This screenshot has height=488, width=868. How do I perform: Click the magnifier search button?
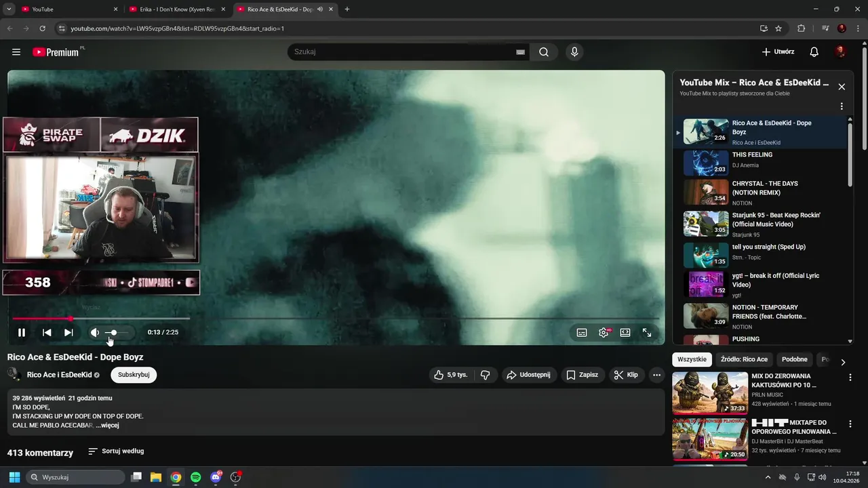(544, 52)
